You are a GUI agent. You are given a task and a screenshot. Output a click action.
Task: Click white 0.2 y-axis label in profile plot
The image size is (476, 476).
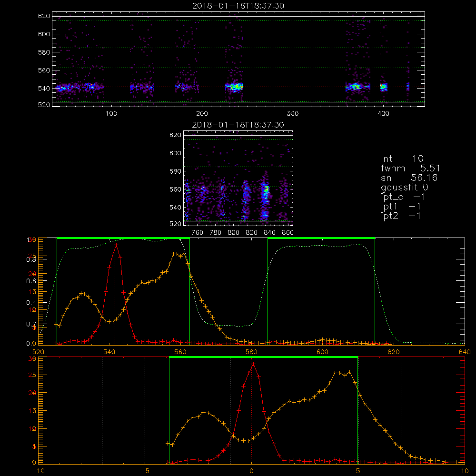click(30, 324)
